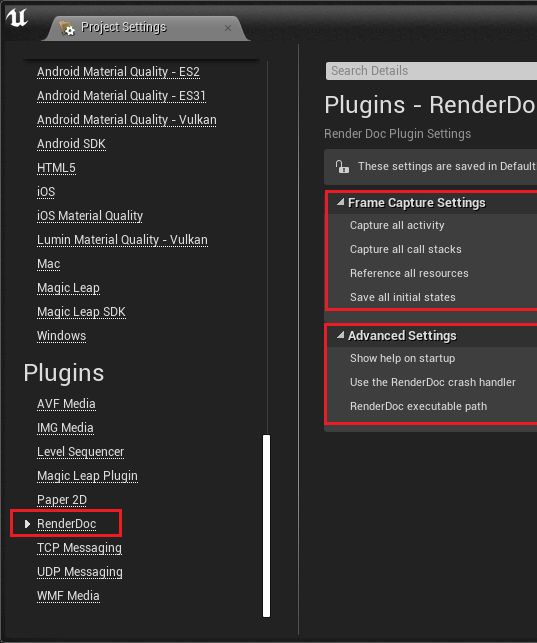Click the lock icon beside saved settings message
The image size is (537, 643).
pos(342,166)
